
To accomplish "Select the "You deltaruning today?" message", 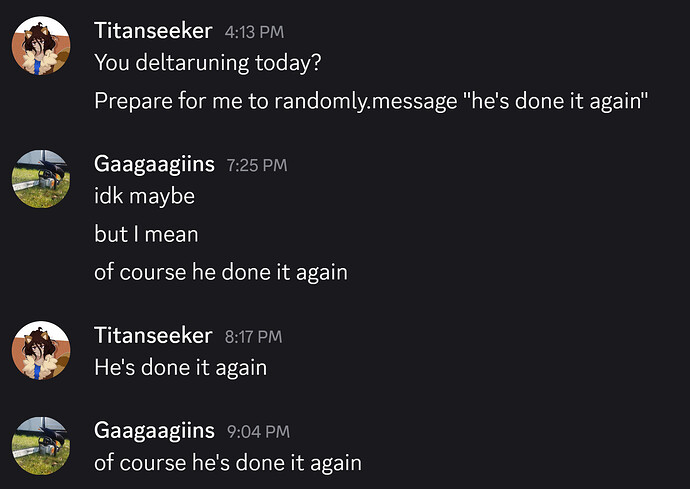I will (208, 63).
